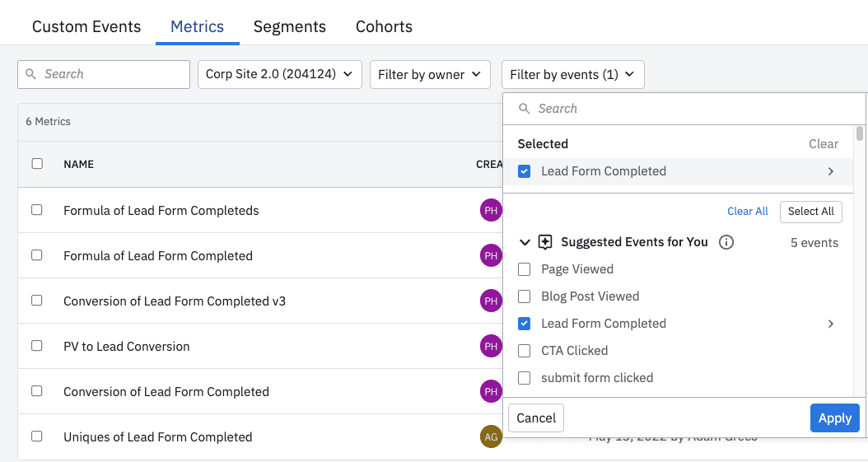Click the magnifier icon in metrics search box
Image resolution: width=868 pixels, height=462 pixels.
click(x=31, y=74)
